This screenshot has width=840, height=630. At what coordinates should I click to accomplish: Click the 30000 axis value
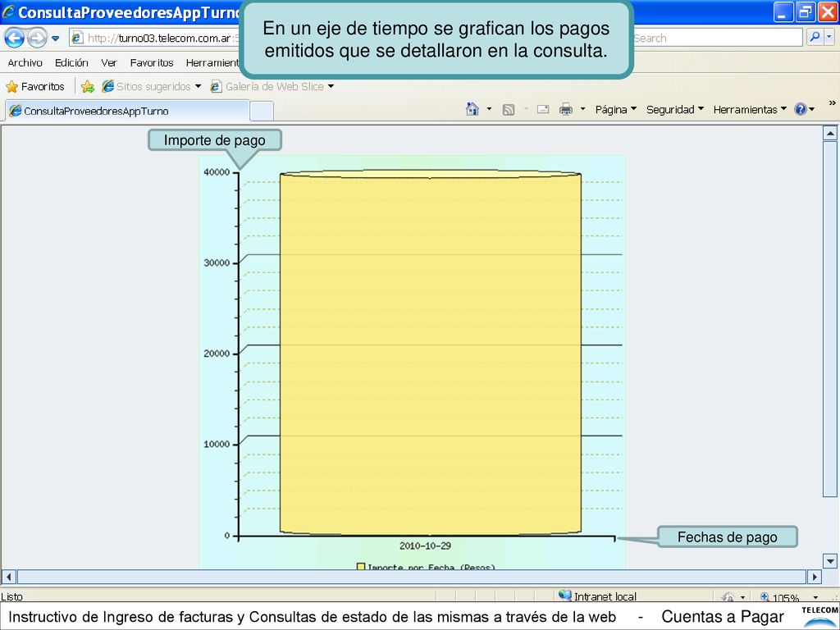217,262
